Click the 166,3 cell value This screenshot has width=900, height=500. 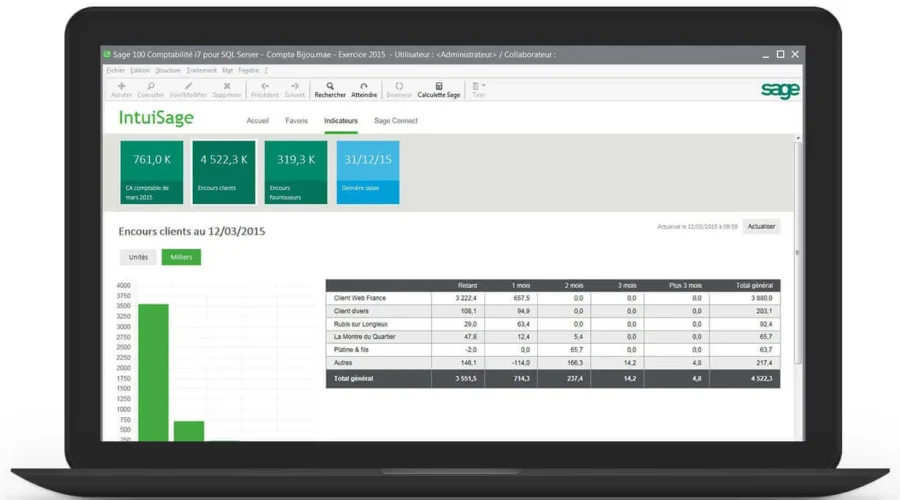(x=575, y=363)
